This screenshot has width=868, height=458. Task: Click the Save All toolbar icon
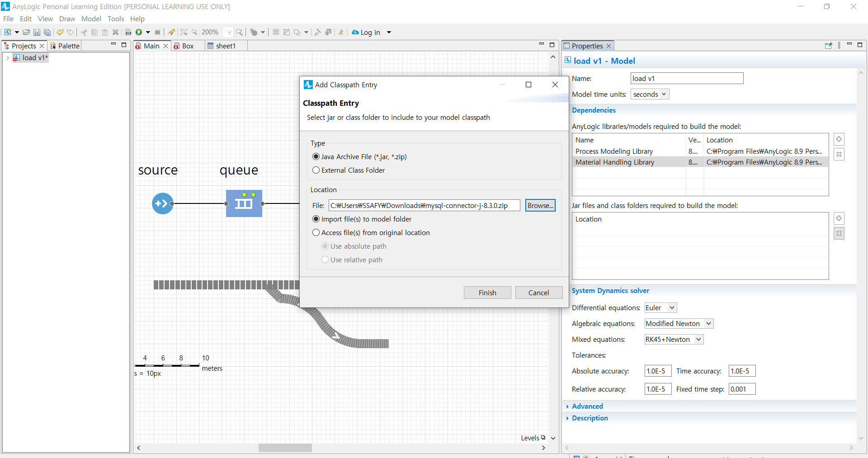[x=47, y=32]
